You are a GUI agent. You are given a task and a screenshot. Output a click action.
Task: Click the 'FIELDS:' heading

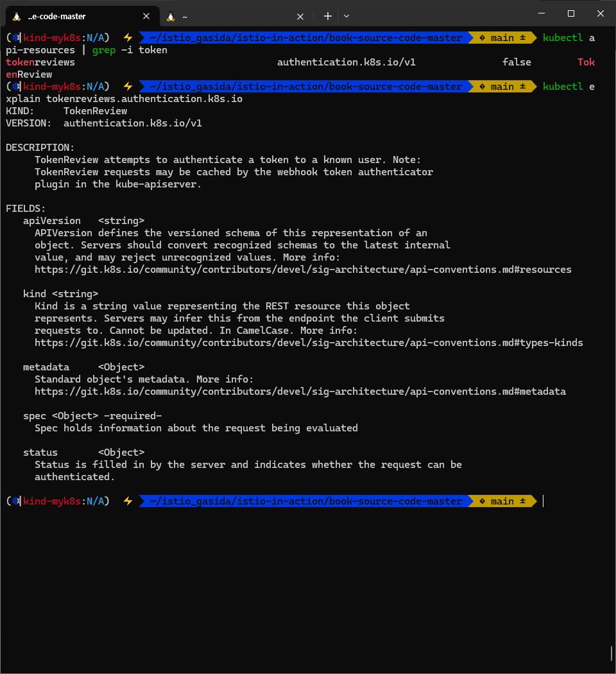26,209
